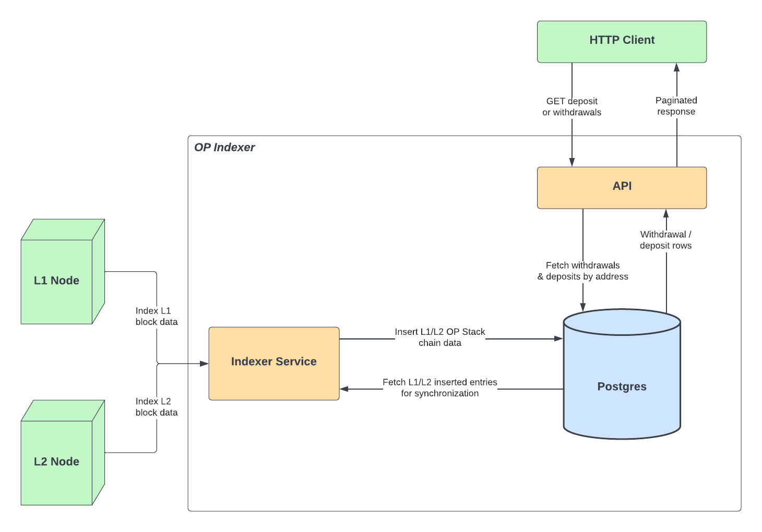Click 'Fetch L1/L2 inserted entries for synchronization' label
This screenshot has width=762, height=532.
[440, 388]
